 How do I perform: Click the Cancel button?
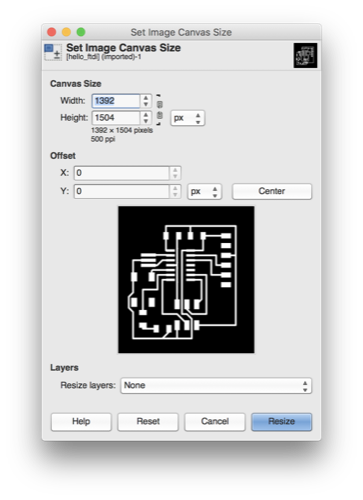[215, 422]
